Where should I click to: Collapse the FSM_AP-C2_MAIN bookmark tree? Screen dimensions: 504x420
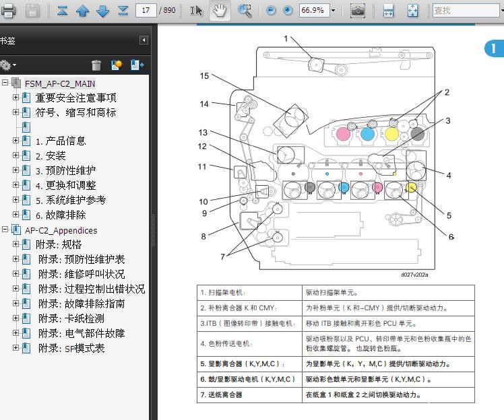tap(5, 83)
